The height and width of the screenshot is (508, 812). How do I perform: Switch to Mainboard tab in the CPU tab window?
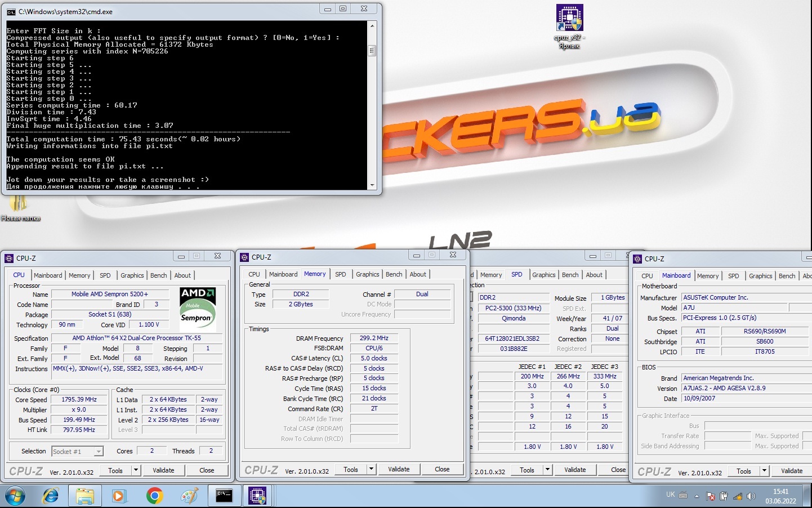[x=48, y=275]
